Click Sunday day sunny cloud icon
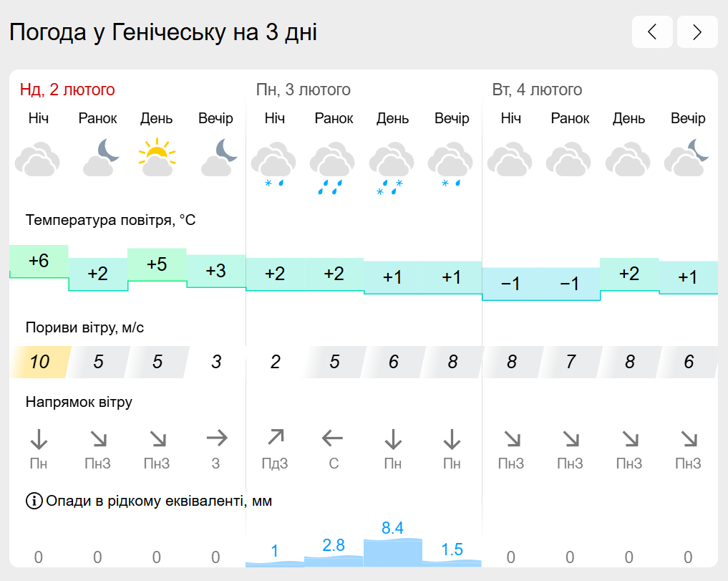Viewport: 728px width, 581px height. (x=157, y=157)
